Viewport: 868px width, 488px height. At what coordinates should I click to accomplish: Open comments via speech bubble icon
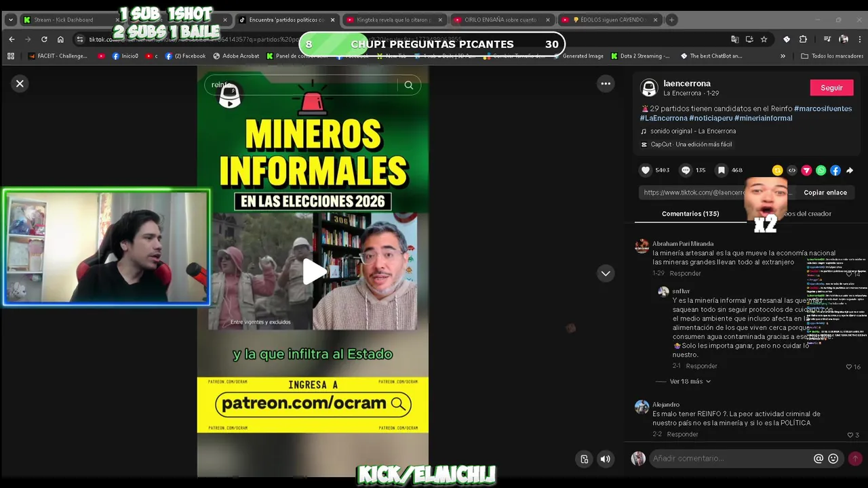(x=686, y=170)
